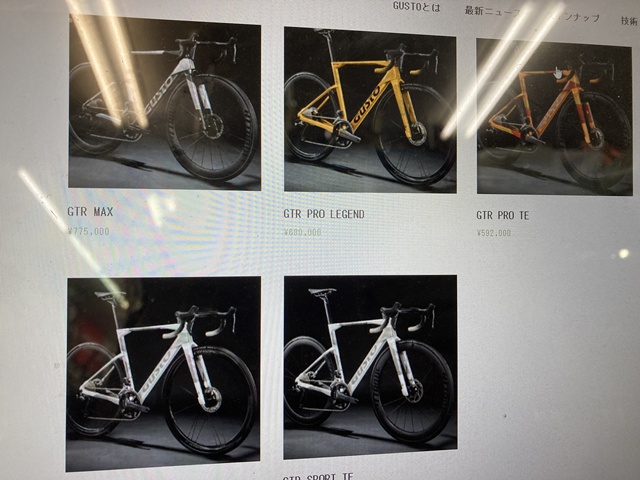Click the ¥592,000 price under GTR PRO TE
Viewport: 640px width, 480px height.
[493, 233]
